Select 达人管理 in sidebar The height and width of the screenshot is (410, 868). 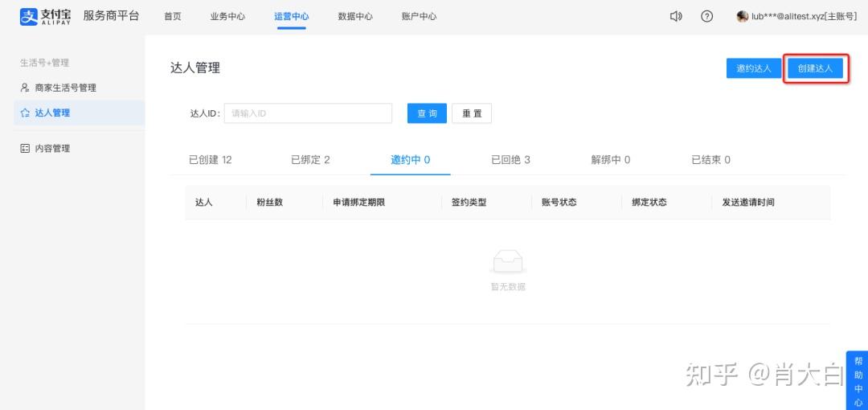click(79, 113)
